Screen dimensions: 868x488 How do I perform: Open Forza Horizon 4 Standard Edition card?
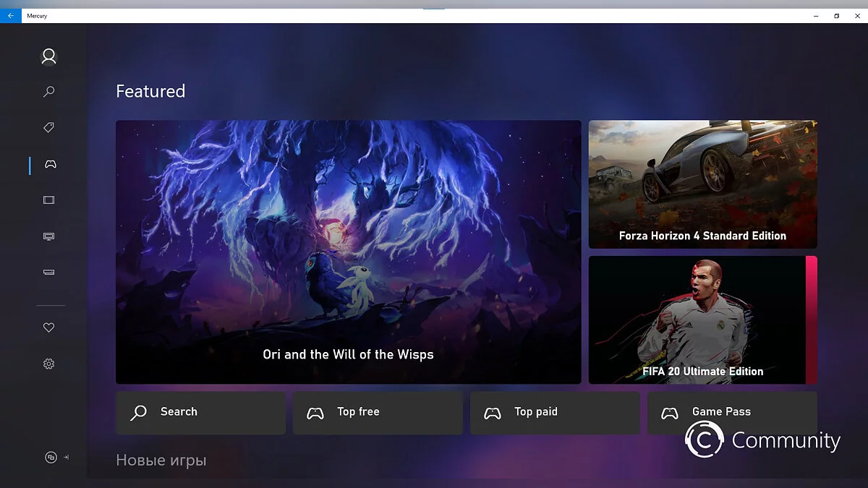(702, 184)
